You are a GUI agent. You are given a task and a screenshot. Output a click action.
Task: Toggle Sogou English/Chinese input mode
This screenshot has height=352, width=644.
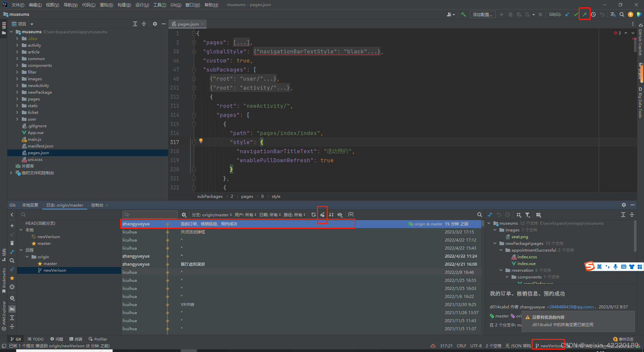click(x=599, y=267)
